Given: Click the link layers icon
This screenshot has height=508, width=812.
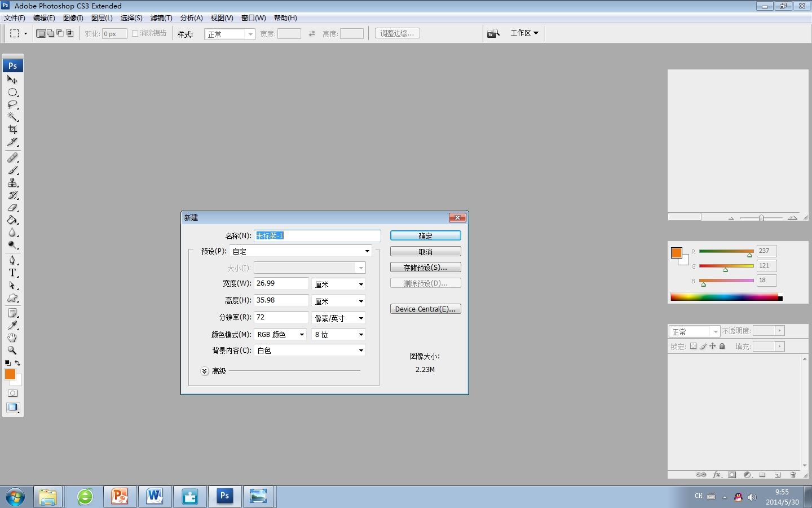Looking at the screenshot, I should [701, 475].
